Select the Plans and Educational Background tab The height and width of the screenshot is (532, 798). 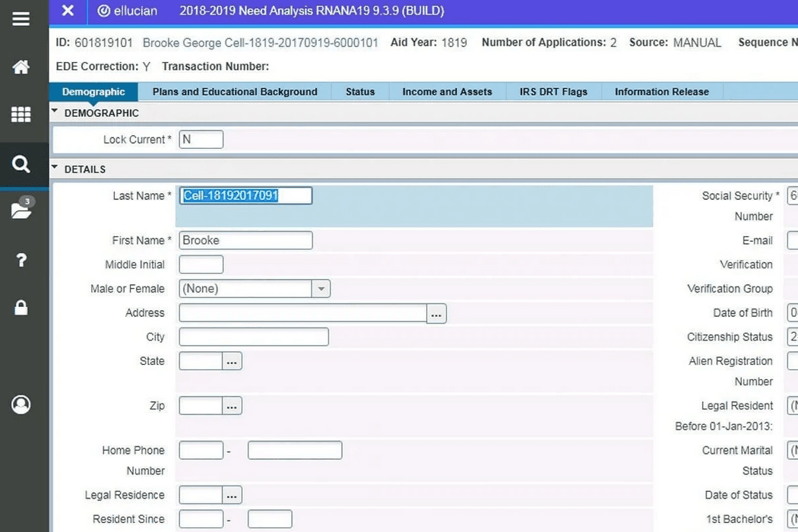click(x=234, y=91)
